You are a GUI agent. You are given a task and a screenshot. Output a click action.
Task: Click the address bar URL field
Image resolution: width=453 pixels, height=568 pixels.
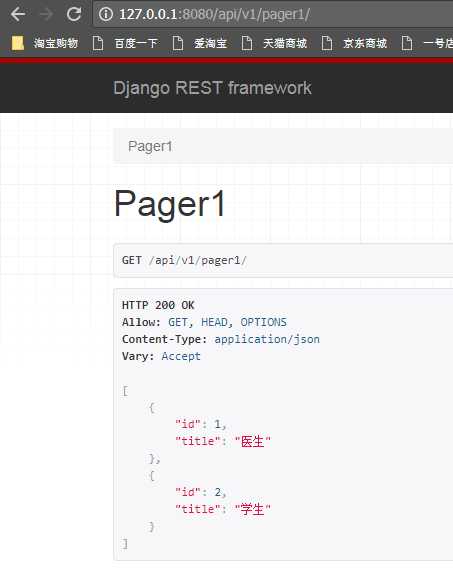[273, 14]
